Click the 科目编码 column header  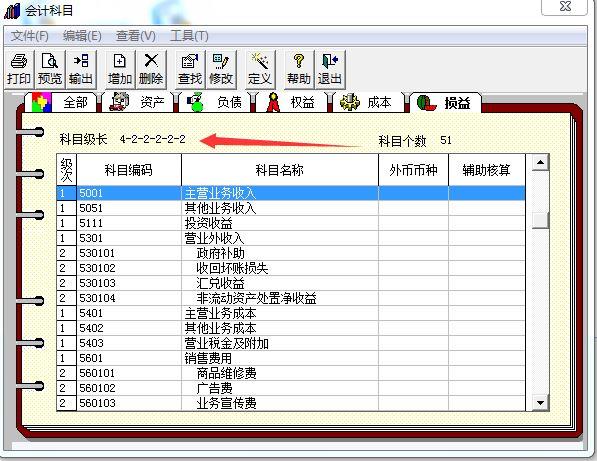(129, 170)
